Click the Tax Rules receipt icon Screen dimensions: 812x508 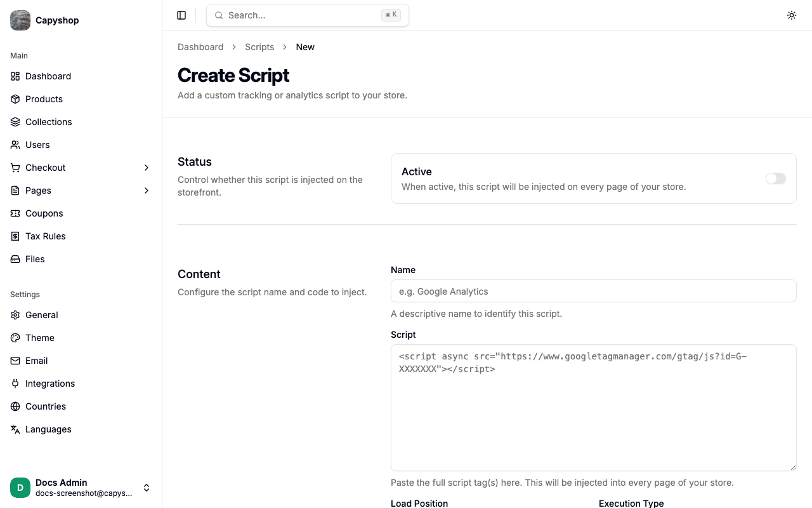click(x=15, y=236)
